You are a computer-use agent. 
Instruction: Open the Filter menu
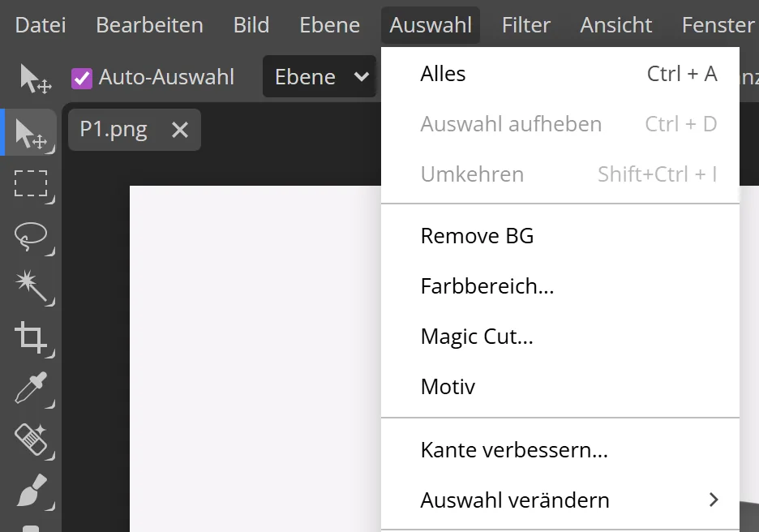tap(525, 25)
